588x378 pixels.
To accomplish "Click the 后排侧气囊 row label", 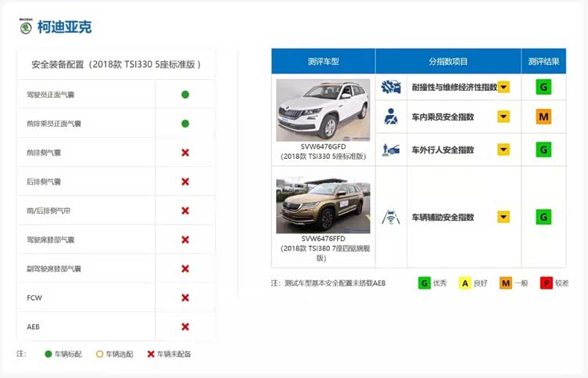I will point(44,182).
